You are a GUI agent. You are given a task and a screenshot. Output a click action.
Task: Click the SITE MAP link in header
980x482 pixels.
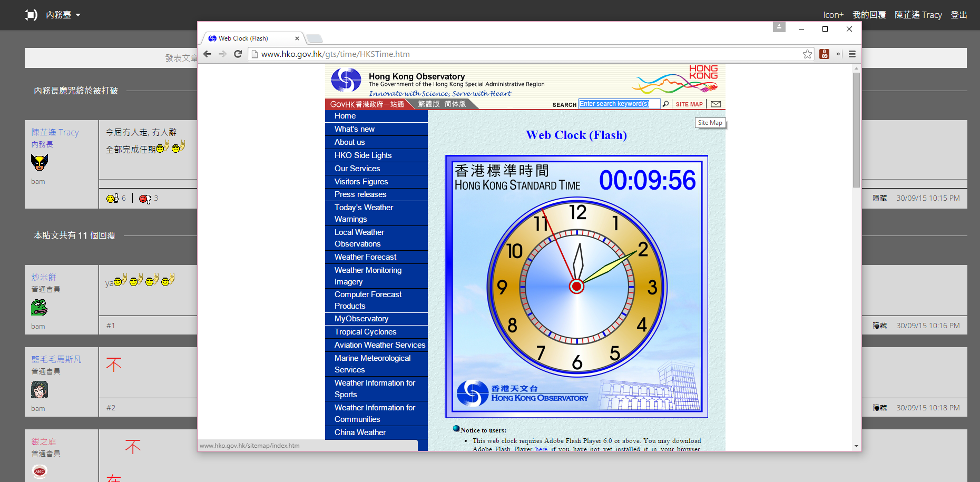pos(689,104)
